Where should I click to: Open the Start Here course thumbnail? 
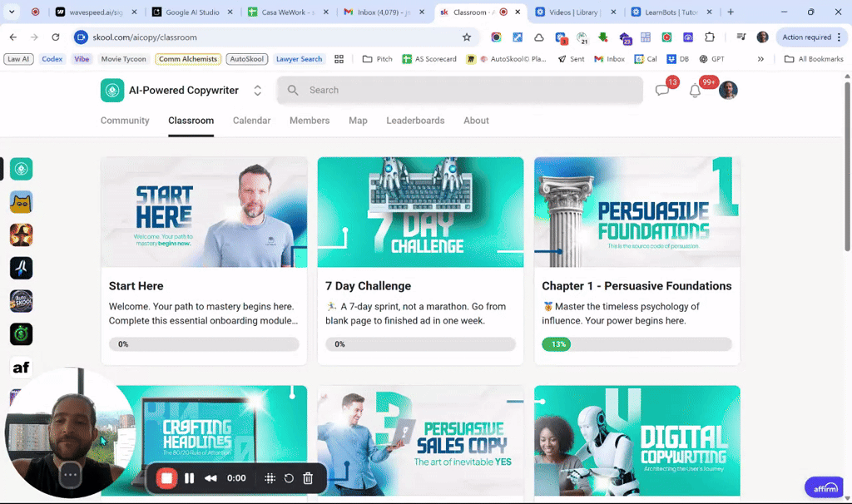click(x=204, y=212)
